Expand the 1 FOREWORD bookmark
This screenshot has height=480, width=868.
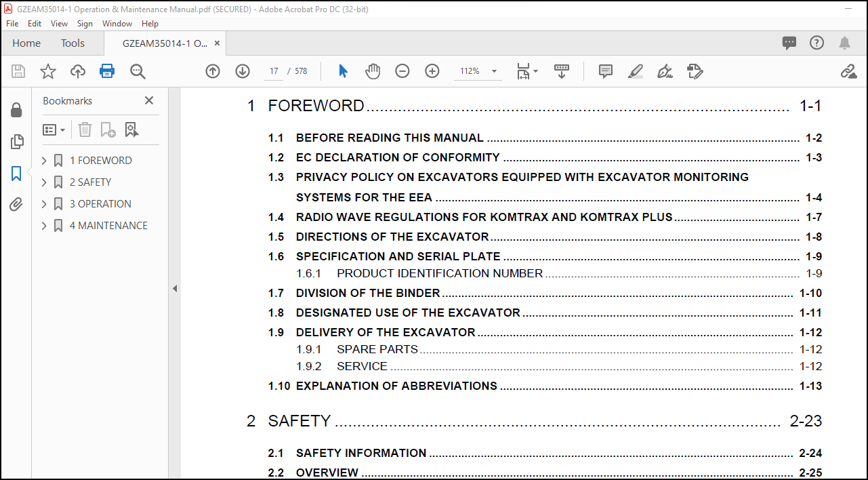click(44, 161)
